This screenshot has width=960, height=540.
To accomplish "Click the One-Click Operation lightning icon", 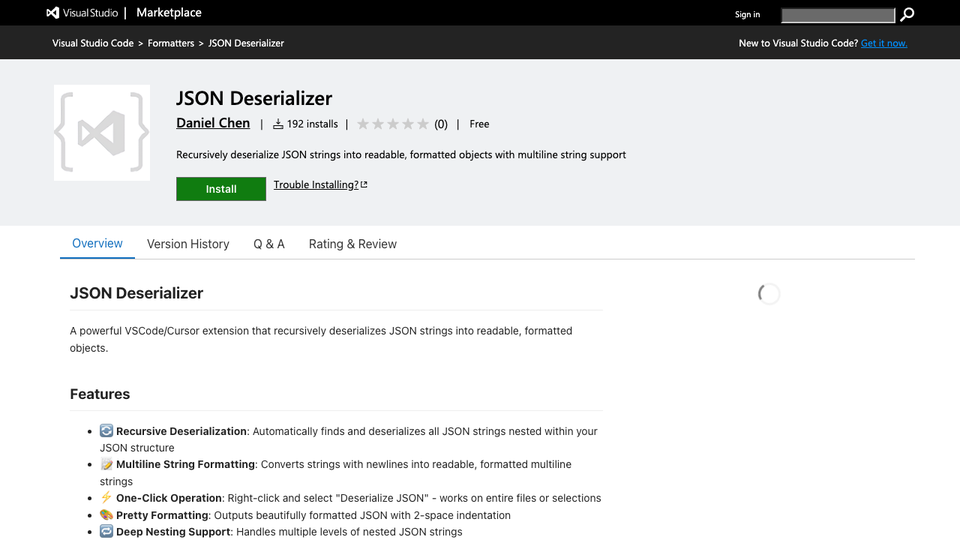I will 107,497.
